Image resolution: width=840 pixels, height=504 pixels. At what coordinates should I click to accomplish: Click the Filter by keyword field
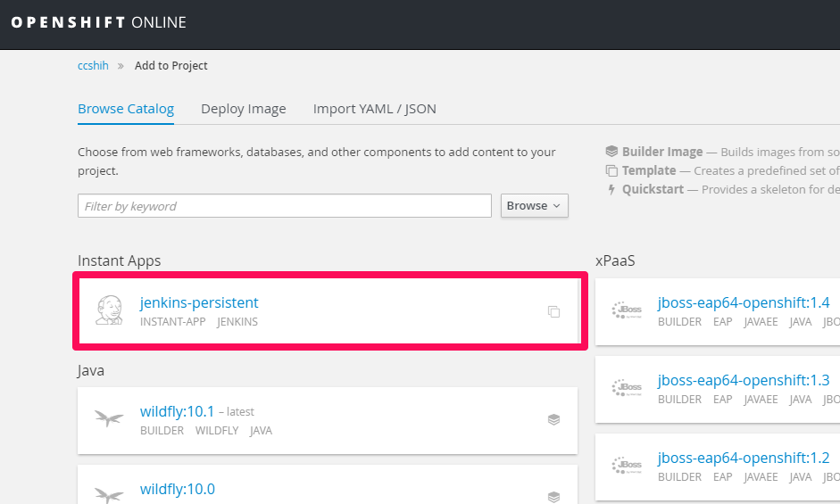[x=284, y=206]
